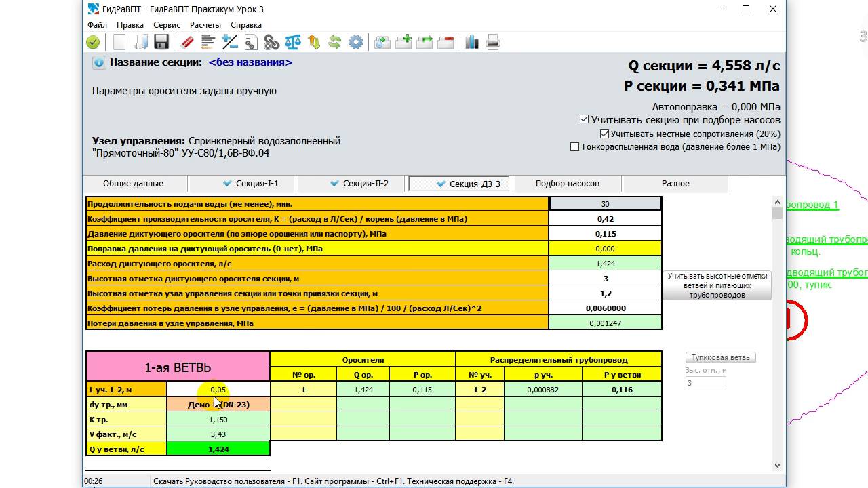Image resolution: width=868 pixels, height=488 pixels.
Task: Open the Расчеты menu
Action: pyautogui.click(x=205, y=25)
